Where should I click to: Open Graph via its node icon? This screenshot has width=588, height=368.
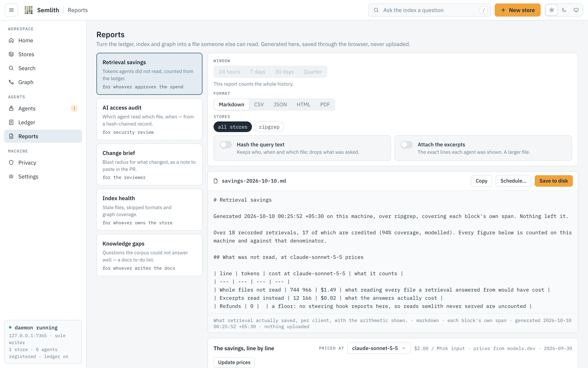coord(11,82)
